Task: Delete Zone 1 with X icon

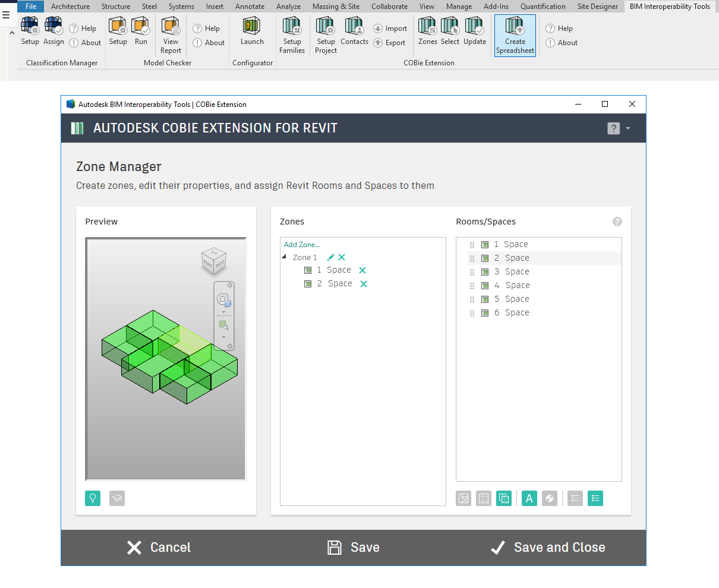Action: point(342,257)
